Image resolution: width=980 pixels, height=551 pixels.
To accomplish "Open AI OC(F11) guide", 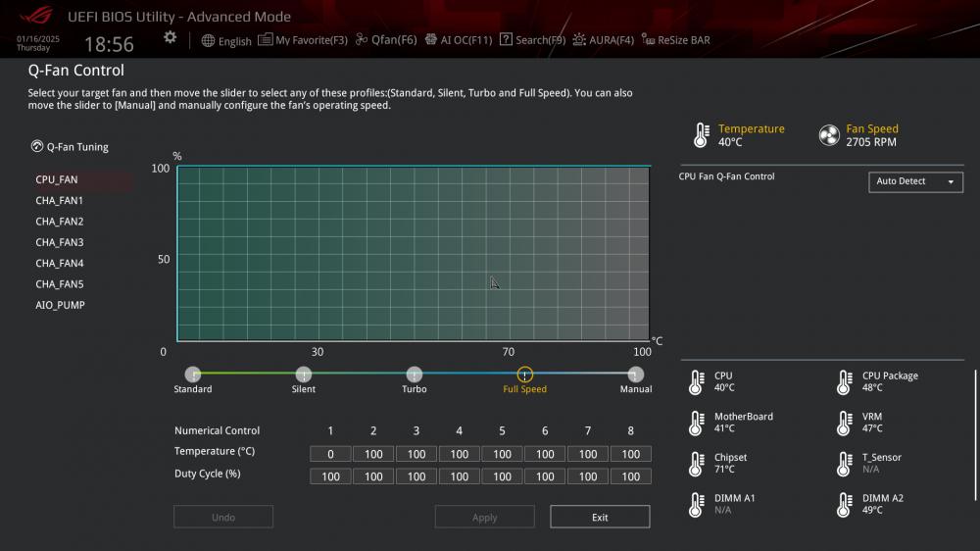I will (459, 40).
